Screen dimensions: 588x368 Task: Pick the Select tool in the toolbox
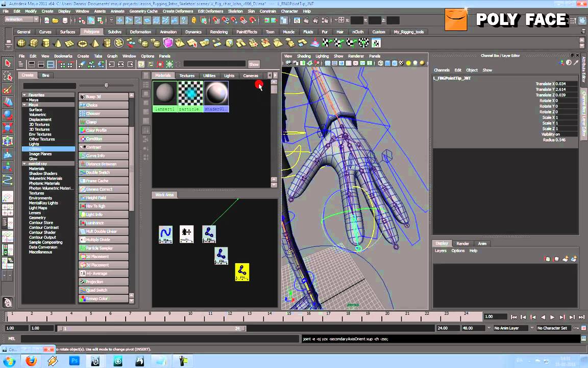tap(8, 63)
